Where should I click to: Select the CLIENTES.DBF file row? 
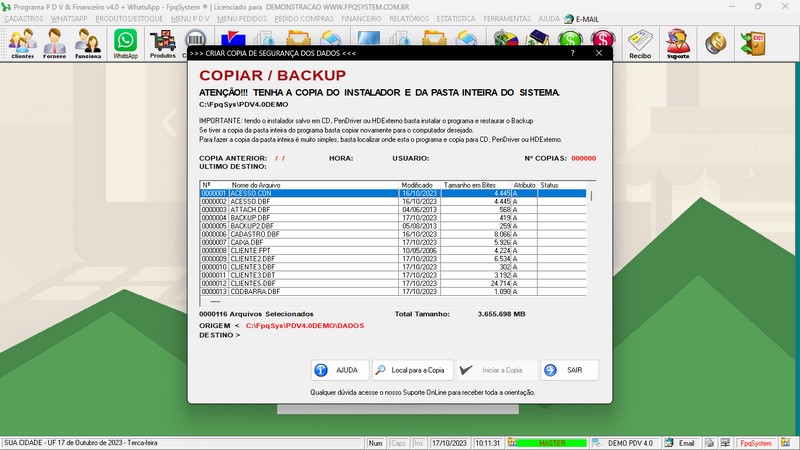393,283
